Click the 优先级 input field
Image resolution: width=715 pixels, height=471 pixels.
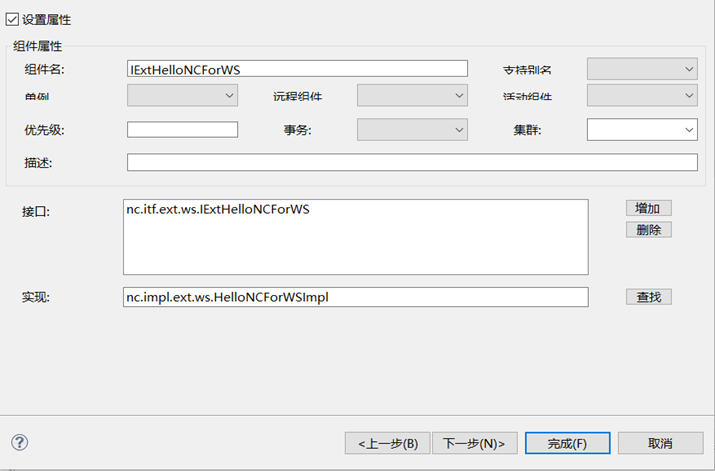click(182, 129)
